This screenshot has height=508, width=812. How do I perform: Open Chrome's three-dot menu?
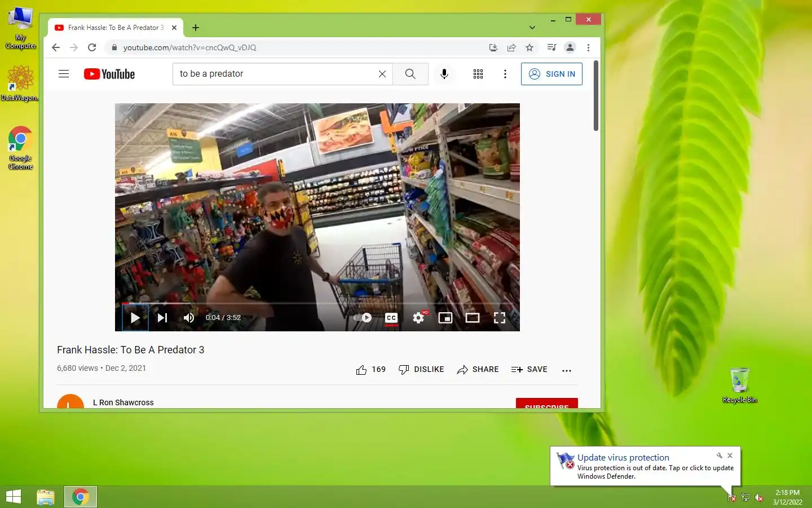pyautogui.click(x=588, y=47)
